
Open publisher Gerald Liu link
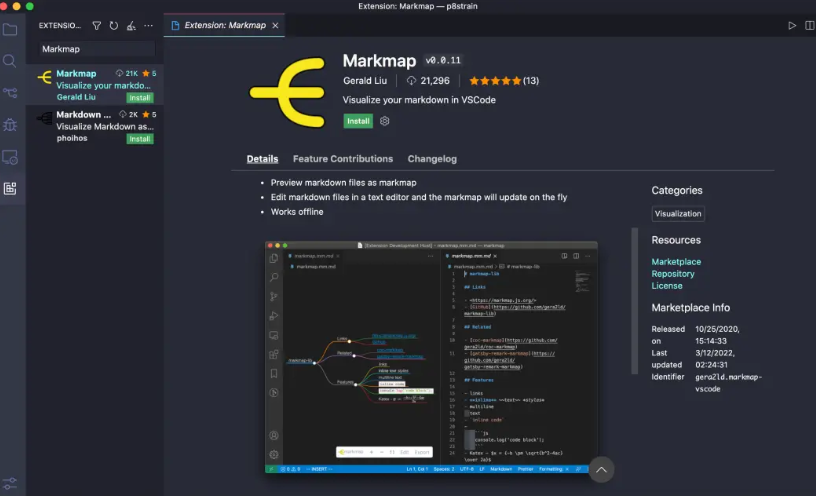coord(365,81)
